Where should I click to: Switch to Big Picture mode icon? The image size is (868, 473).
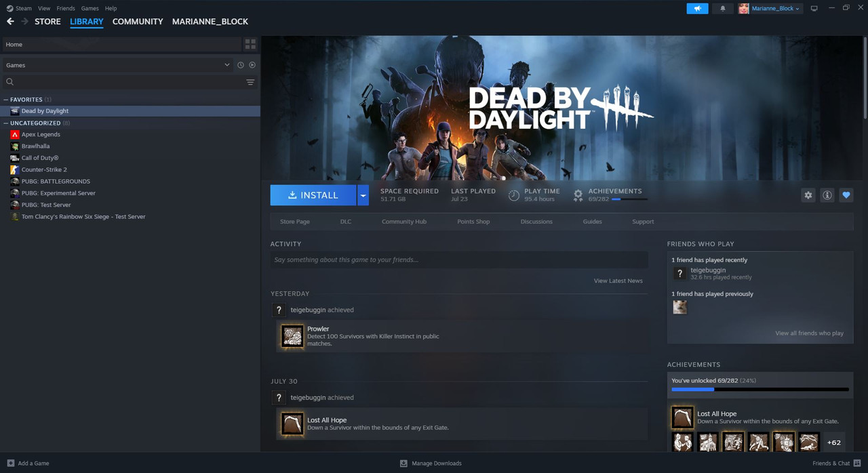coord(814,8)
